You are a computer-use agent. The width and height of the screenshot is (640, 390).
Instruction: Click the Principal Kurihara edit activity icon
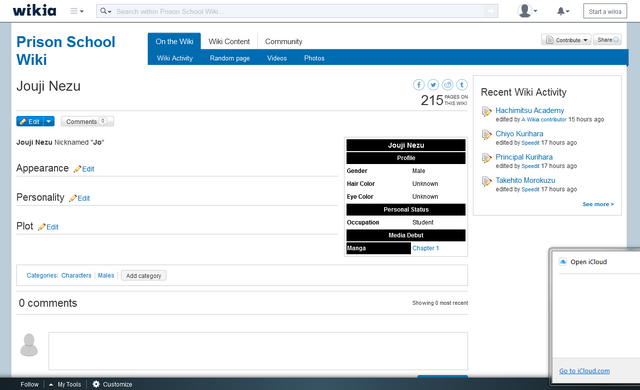point(487,158)
